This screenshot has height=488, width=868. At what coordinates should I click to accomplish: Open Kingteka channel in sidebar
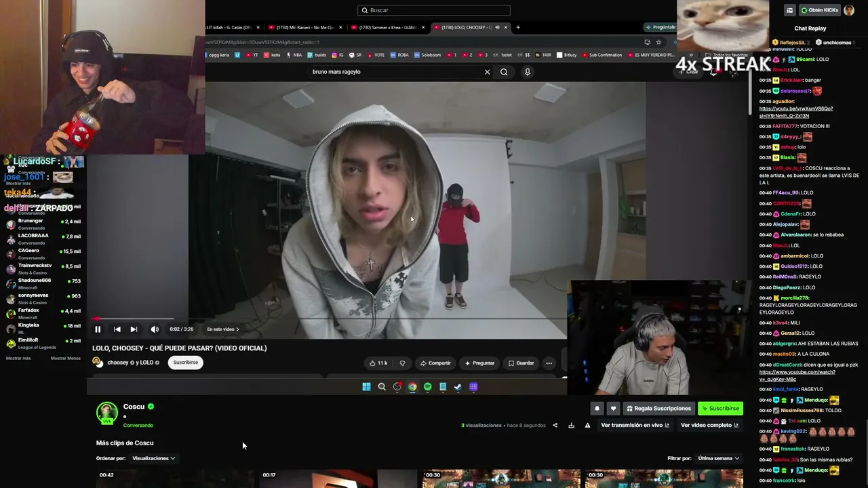tap(43, 328)
